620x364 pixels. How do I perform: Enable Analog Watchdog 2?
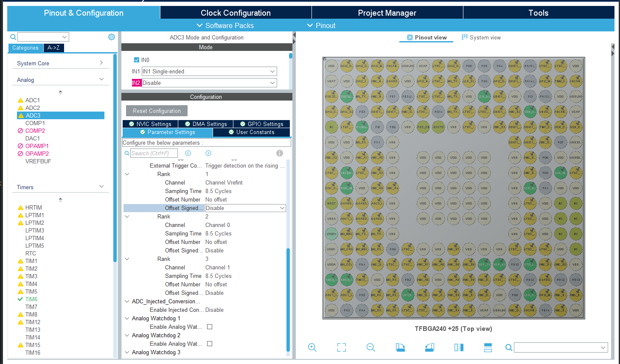point(209,344)
